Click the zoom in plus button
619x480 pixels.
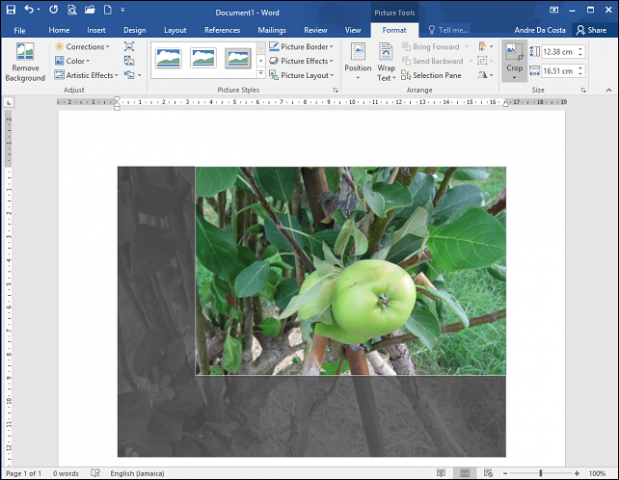577,473
